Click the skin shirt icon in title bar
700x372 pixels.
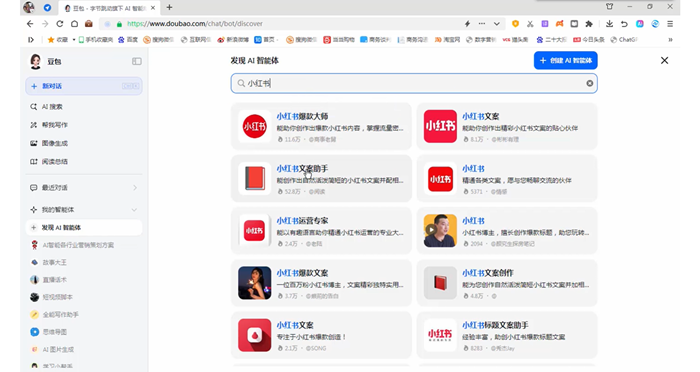pos(609,7)
